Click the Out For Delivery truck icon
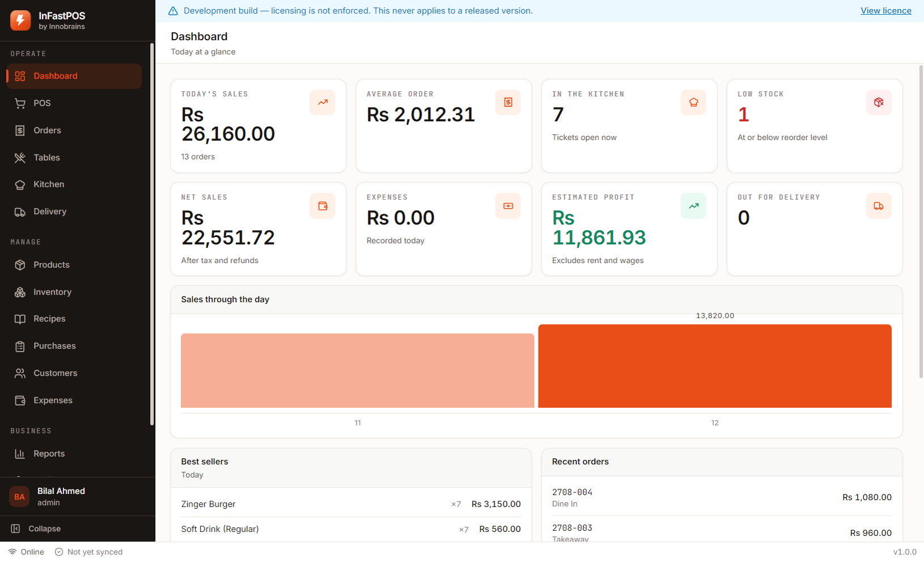924x562 pixels. (x=879, y=206)
